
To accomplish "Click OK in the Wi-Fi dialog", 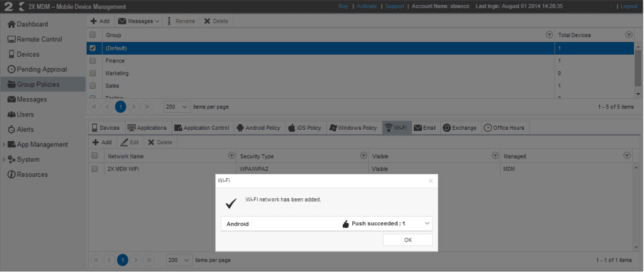I will pyautogui.click(x=408, y=240).
